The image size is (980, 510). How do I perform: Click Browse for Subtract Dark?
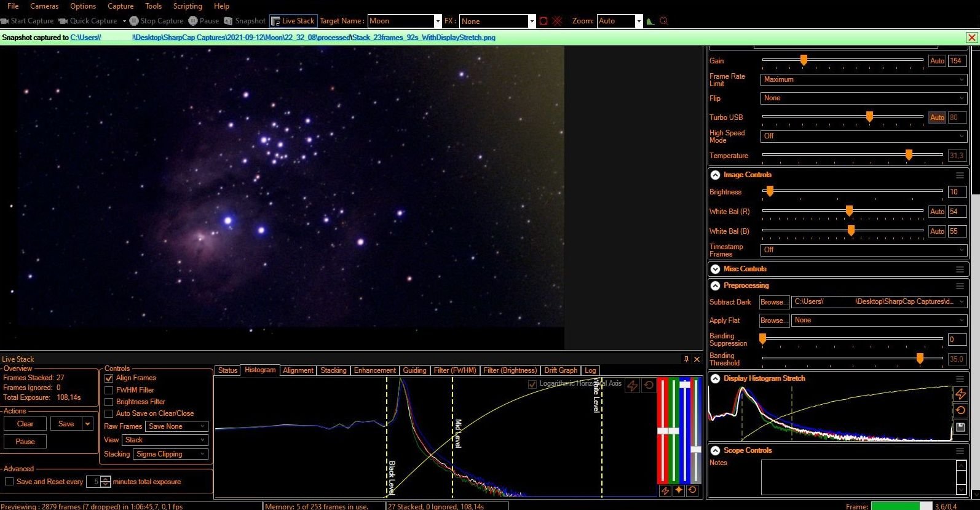coord(774,302)
